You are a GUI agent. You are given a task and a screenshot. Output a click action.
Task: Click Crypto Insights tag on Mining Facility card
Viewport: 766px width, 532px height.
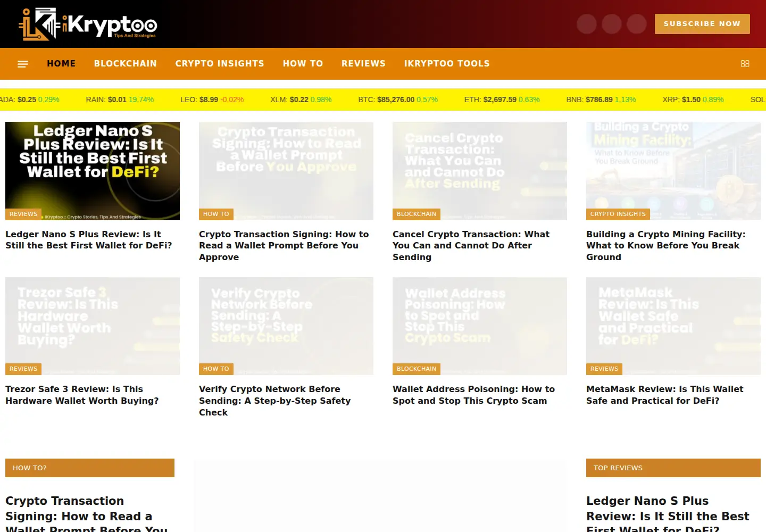[618, 214]
